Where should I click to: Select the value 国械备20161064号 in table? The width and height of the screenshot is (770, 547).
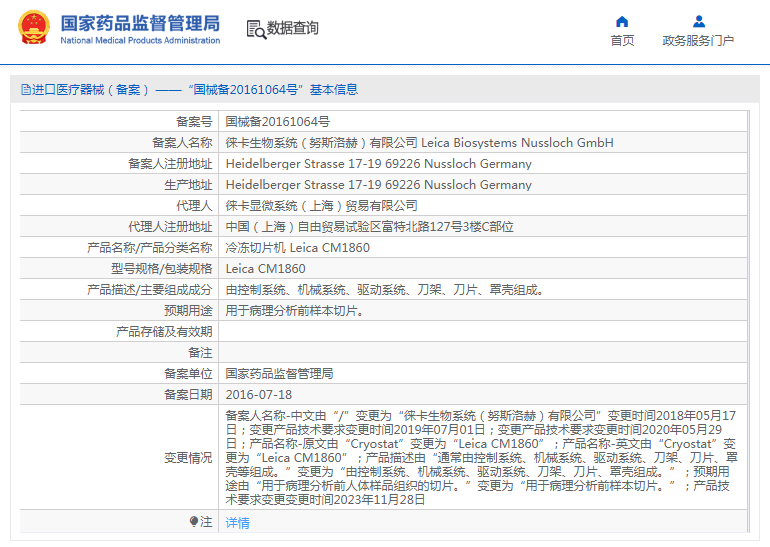coord(277,121)
